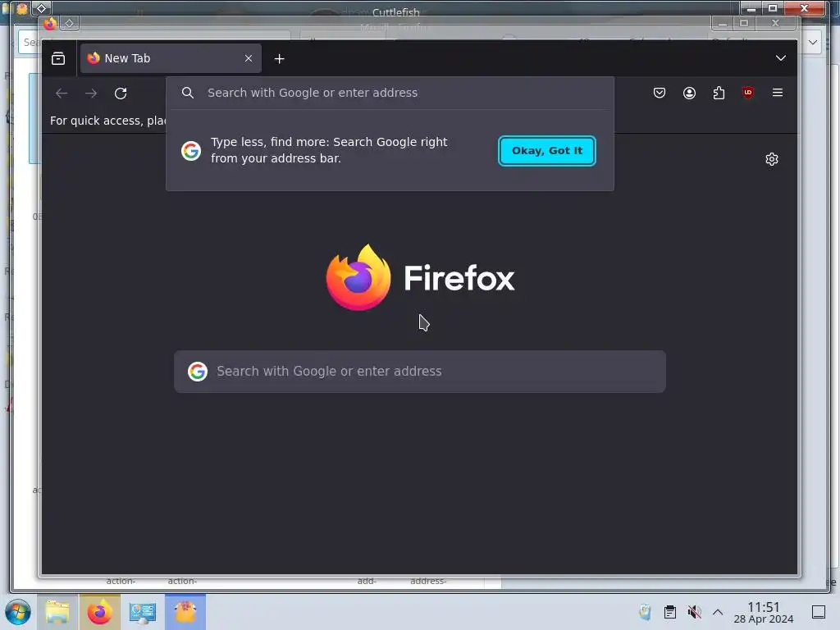Screen dimensions: 840x630
Task: Click the Save to Pocket icon
Action: [x=660, y=93]
